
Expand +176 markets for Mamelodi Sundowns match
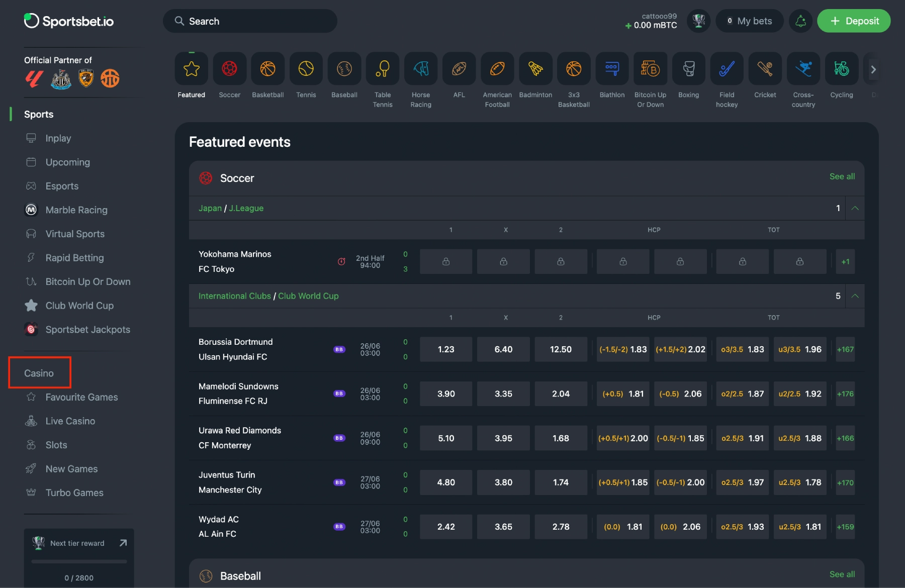pyautogui.click(x=845, y=394)
